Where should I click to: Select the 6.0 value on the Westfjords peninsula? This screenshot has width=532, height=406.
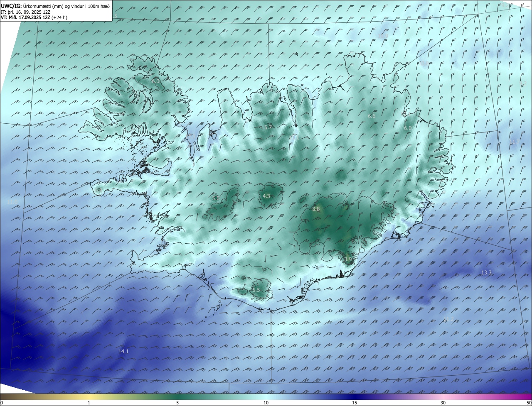155,81
